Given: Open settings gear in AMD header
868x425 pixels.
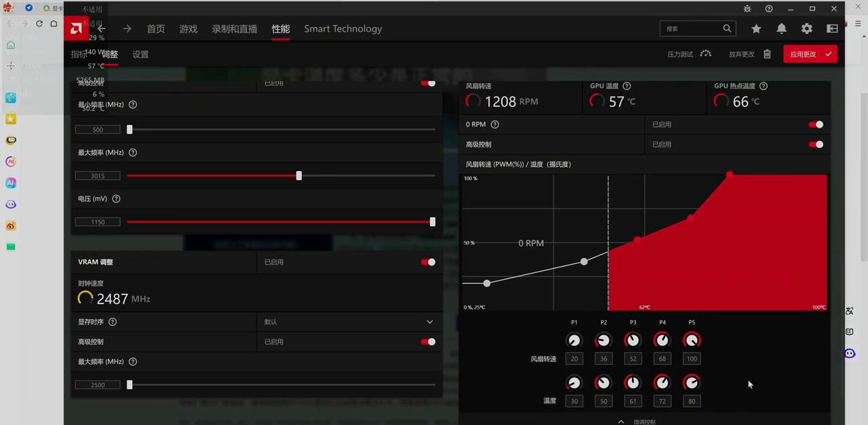Looking at the screenshot, I should point(806,29).
